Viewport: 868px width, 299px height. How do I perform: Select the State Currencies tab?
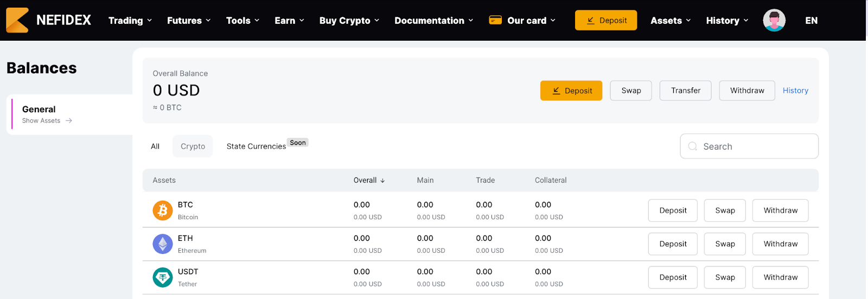pos(256,147)
